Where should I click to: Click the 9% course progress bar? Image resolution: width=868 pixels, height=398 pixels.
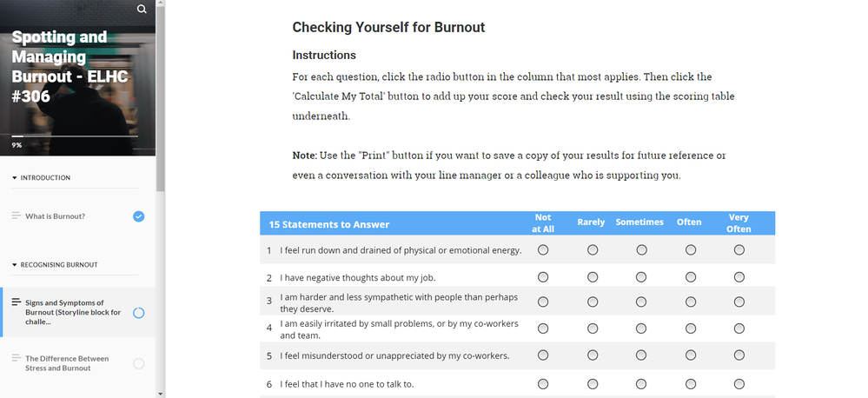click(74, 136)
